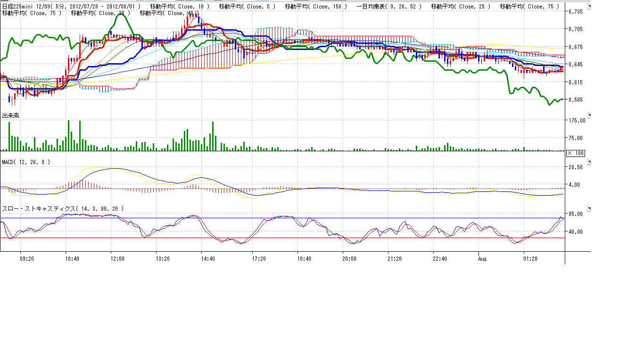
Task: Click the 出来高 volume panel label
Action: [10, 115]
